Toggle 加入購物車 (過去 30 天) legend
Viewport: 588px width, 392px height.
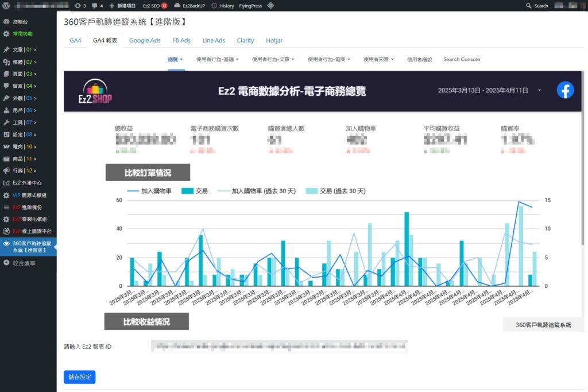(x=257, y=191)
